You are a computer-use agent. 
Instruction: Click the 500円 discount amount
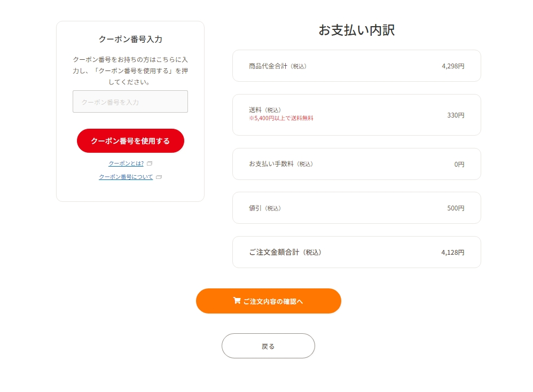(x=456, y=208)
